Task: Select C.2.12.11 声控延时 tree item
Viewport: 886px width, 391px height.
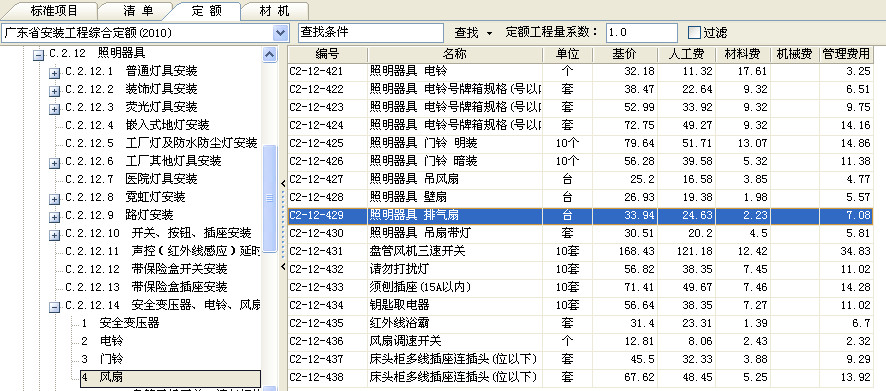Action: tap(162, 251)
